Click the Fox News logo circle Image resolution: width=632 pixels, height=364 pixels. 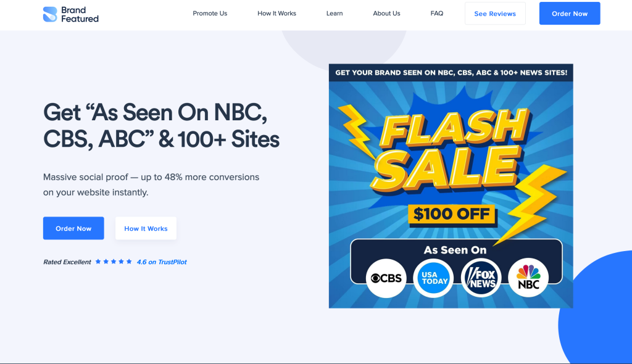pyautogui.click(x=481, y=278)
